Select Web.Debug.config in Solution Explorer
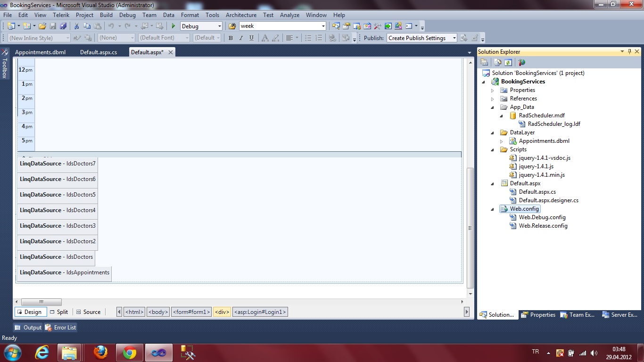Screen dimensions: 644x362 coord(542,217)
